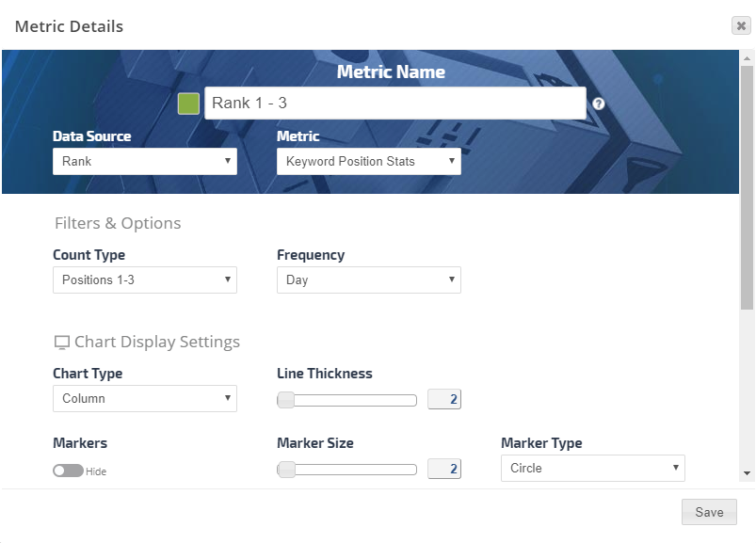Open the Chart Type dropdown

click(144, 398)
